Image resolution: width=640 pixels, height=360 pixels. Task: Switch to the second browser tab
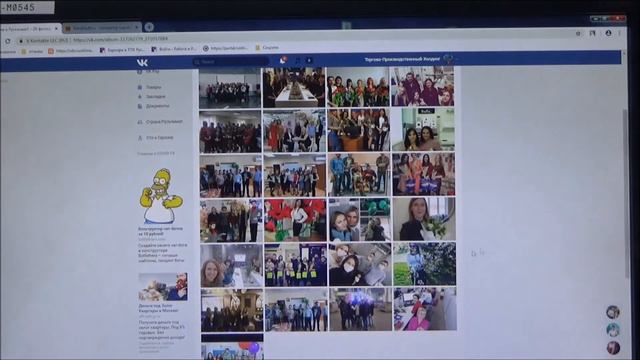[x=102, y=27]
